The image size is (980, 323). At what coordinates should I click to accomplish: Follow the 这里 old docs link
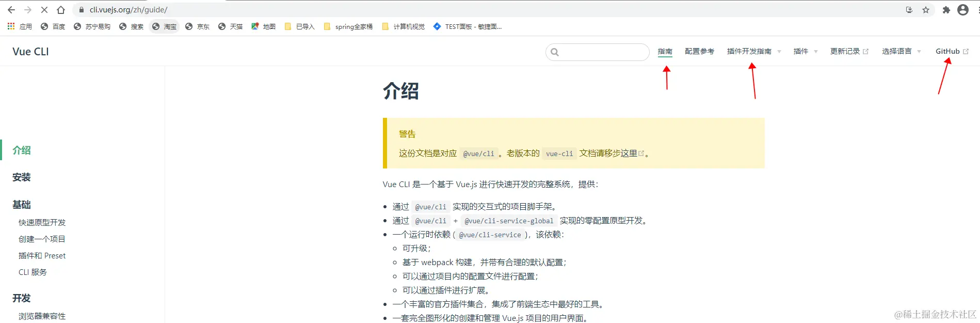632,153
